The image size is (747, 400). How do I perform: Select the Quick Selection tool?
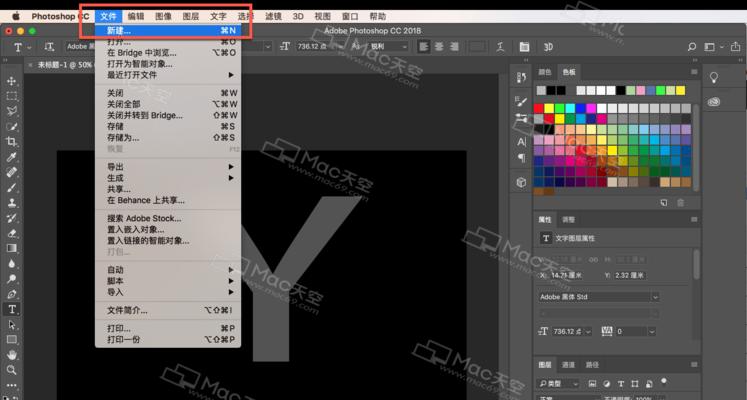[x=11, y=127]
